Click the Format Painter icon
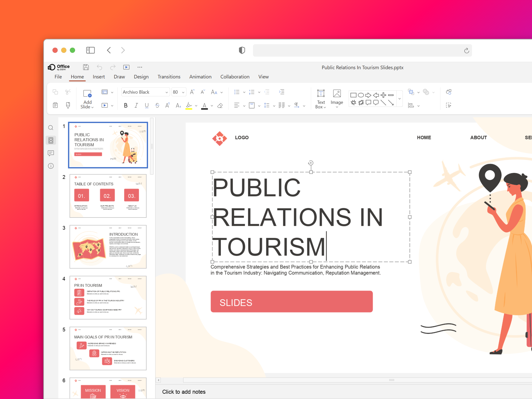Screen dimensions: 532x399 click(x=68, y=105)
